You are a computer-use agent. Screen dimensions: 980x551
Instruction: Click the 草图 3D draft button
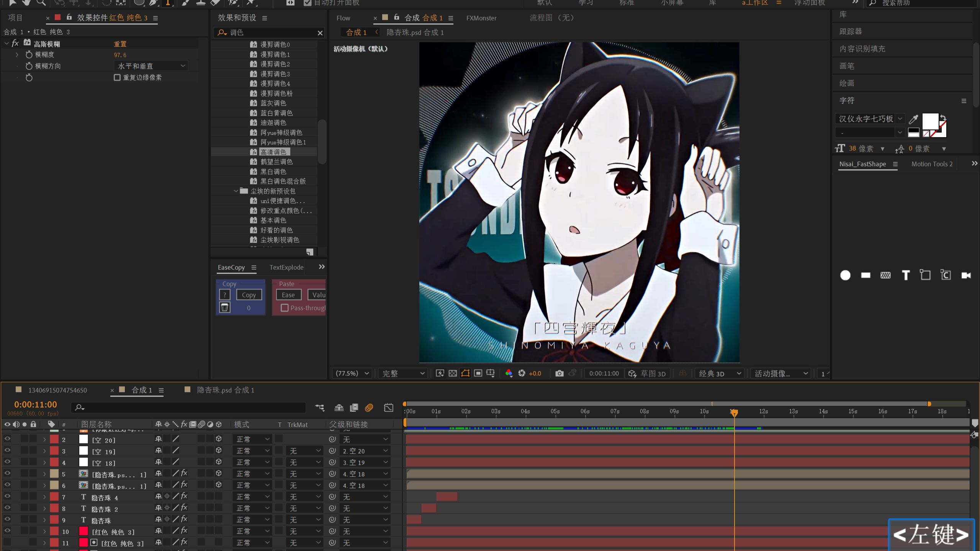[x=648, y=373]
